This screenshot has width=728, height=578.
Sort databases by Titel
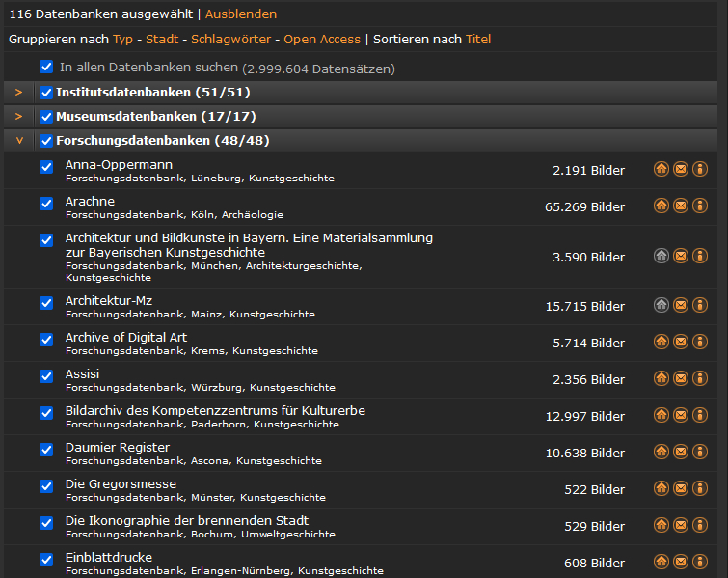tap(478, 39)
